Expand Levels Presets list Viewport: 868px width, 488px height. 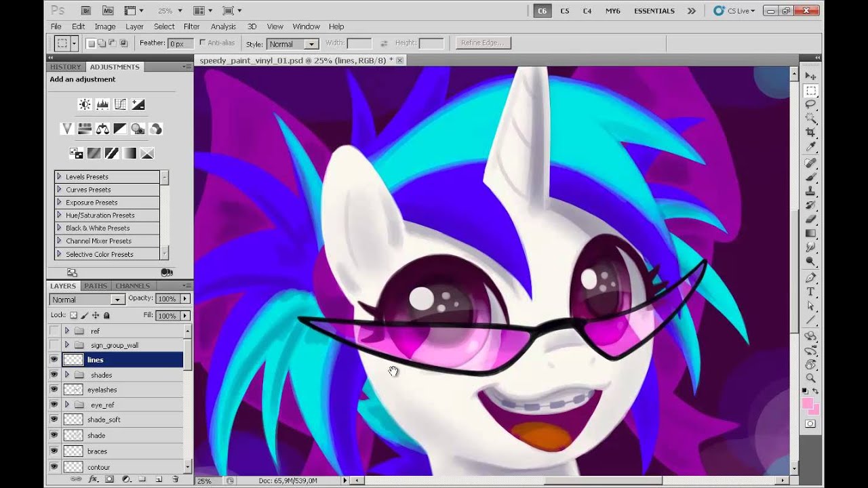click(x=59, y=176)
